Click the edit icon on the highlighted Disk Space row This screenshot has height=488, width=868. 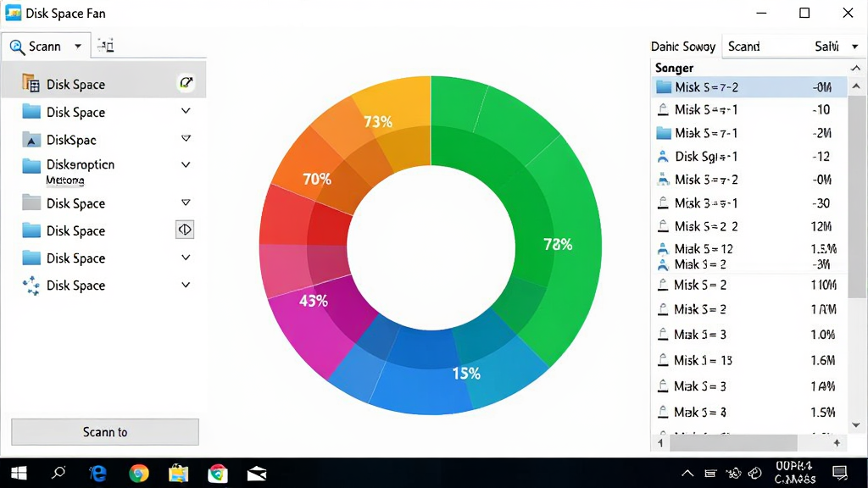click(186, 83)
